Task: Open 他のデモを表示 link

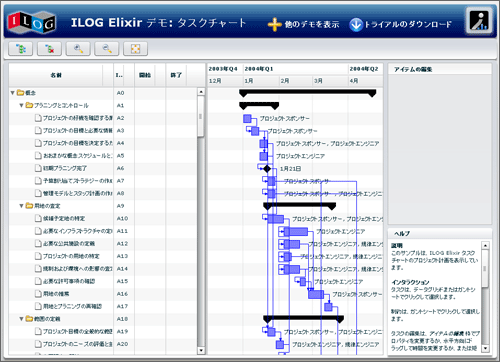Action: click(x=312, y=24)
